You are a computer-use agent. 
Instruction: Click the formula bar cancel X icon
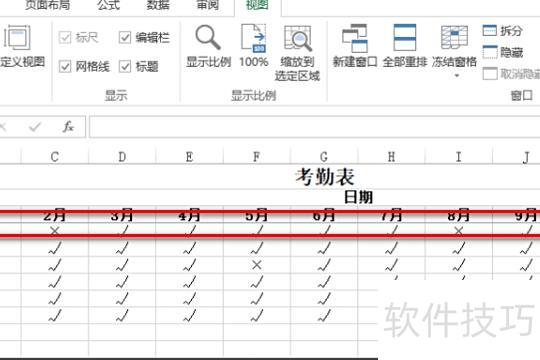click(x=3, y=127)
